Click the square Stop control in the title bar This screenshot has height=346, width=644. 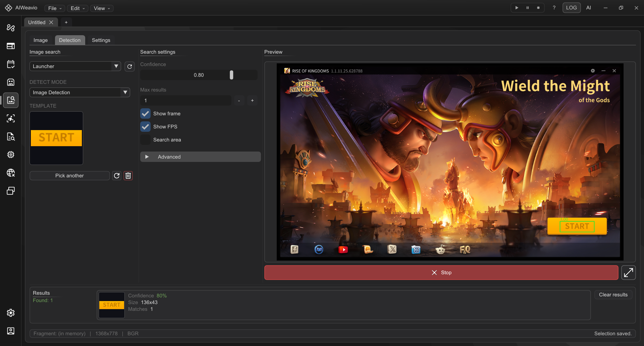(x=538, y=8)
